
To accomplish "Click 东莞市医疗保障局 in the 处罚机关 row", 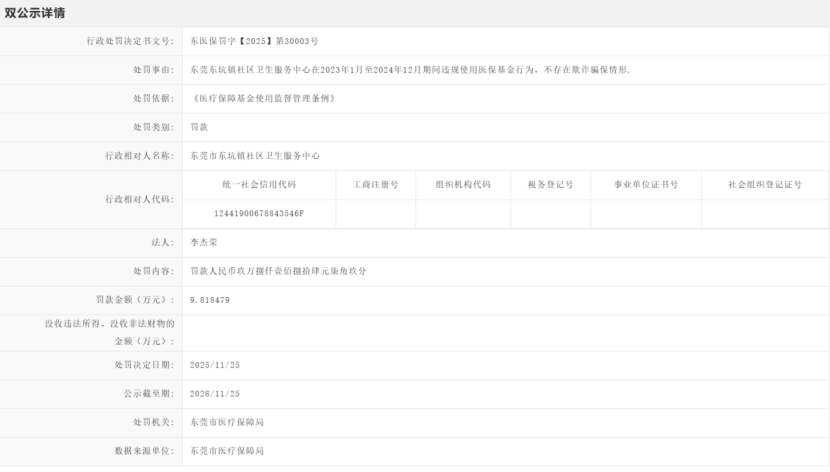I will [227, 423].
